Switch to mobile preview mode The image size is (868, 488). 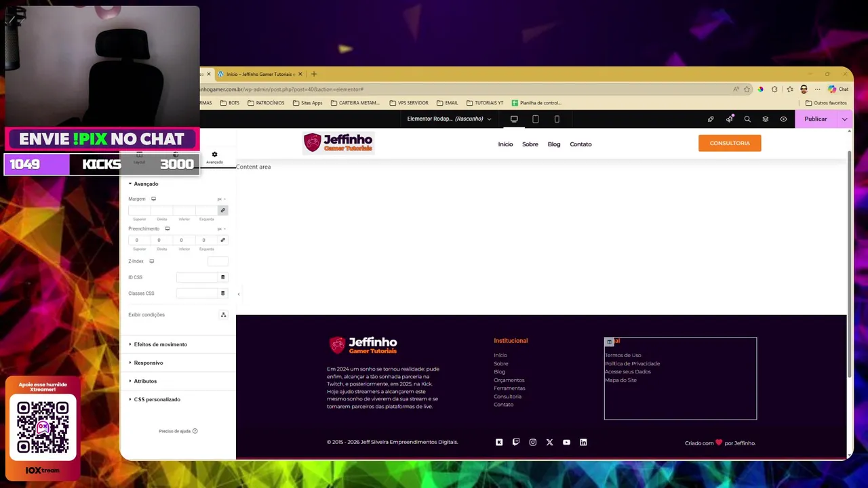click(x=557, y=119)
